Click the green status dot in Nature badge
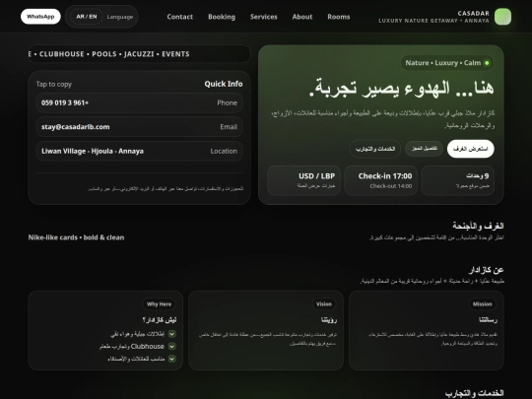This screenshot has width=532, height=399. [487, 63]
